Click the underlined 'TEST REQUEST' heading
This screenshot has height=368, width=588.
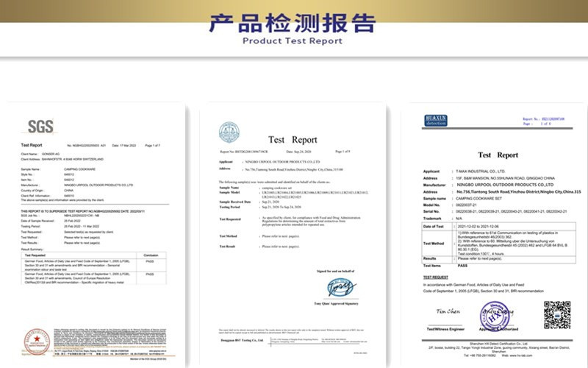436,277
